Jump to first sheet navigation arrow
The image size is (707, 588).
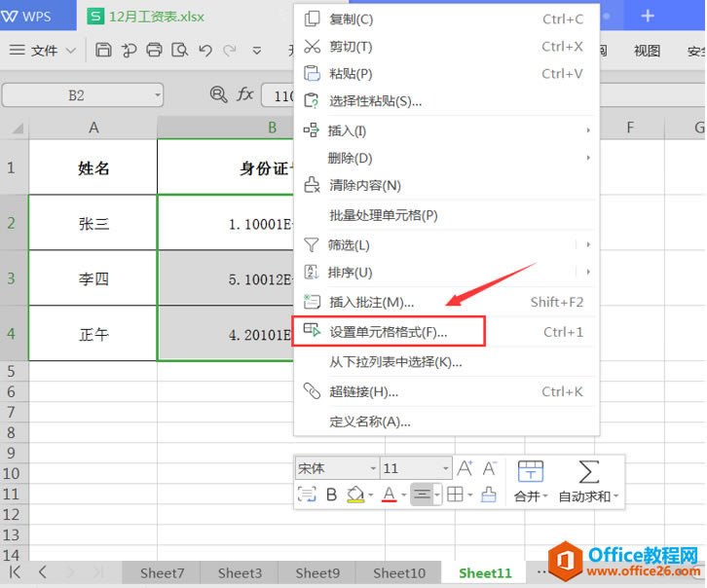click(15, 572)
